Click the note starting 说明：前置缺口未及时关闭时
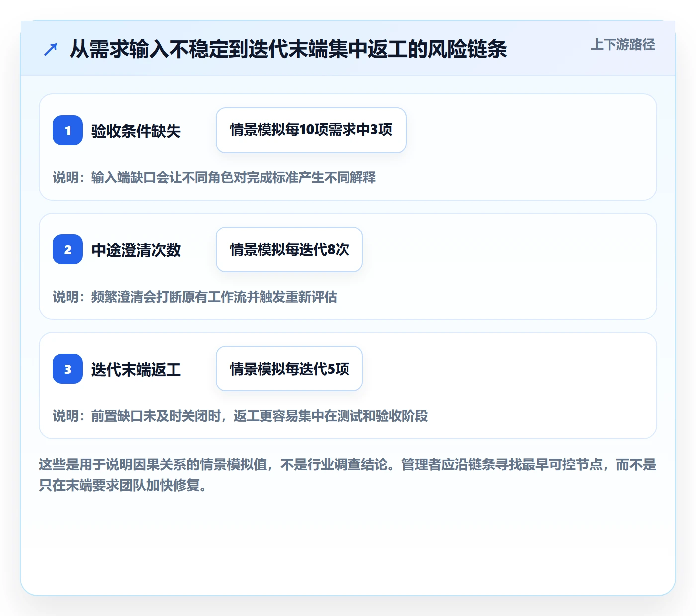Screen dimensions: 696x616 240,416
